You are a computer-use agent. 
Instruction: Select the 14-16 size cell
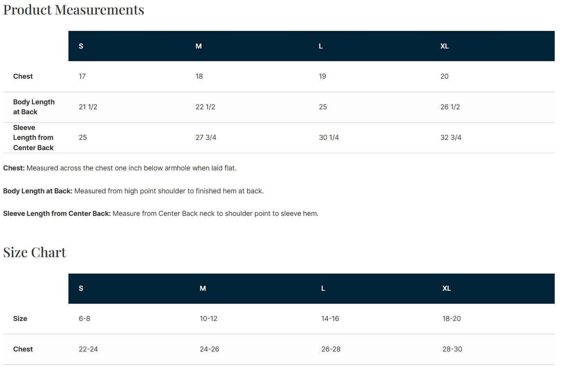pos(330,319)
